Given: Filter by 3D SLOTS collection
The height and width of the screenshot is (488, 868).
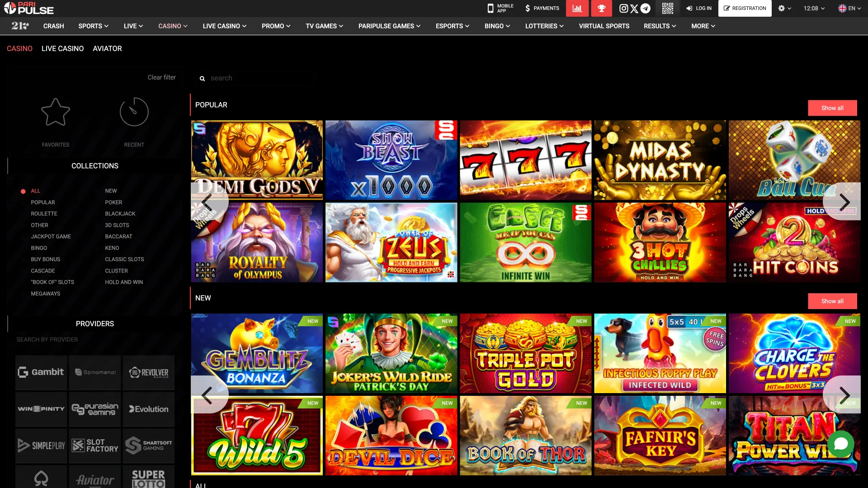Looking at the screenshot, I should tap(117, 225).
